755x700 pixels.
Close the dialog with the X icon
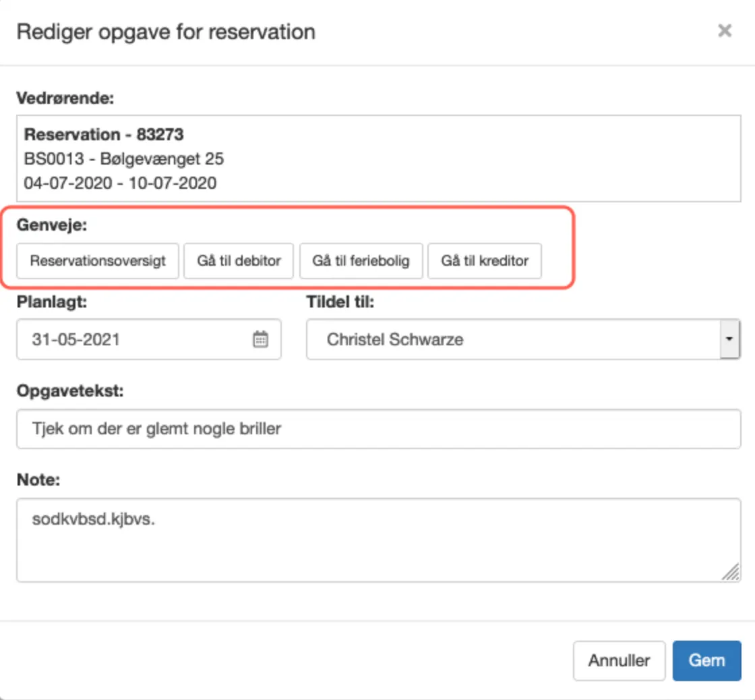click(725, 31)
